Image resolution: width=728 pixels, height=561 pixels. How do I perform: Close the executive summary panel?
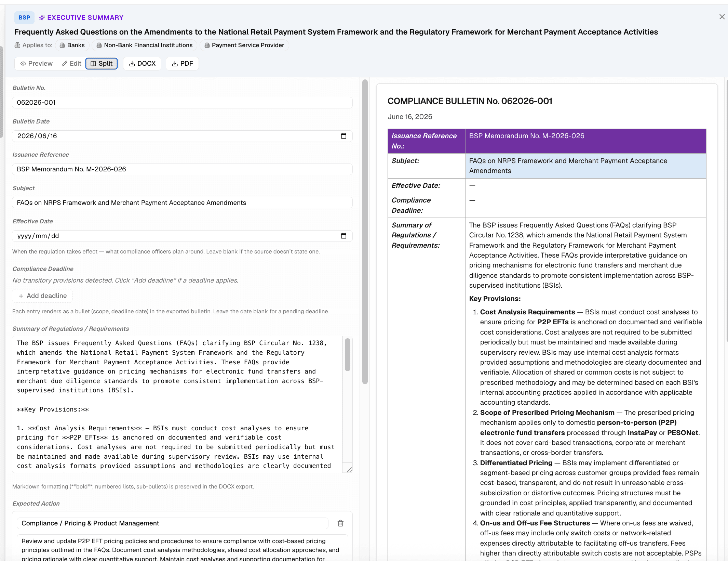[x=722, y=17]
